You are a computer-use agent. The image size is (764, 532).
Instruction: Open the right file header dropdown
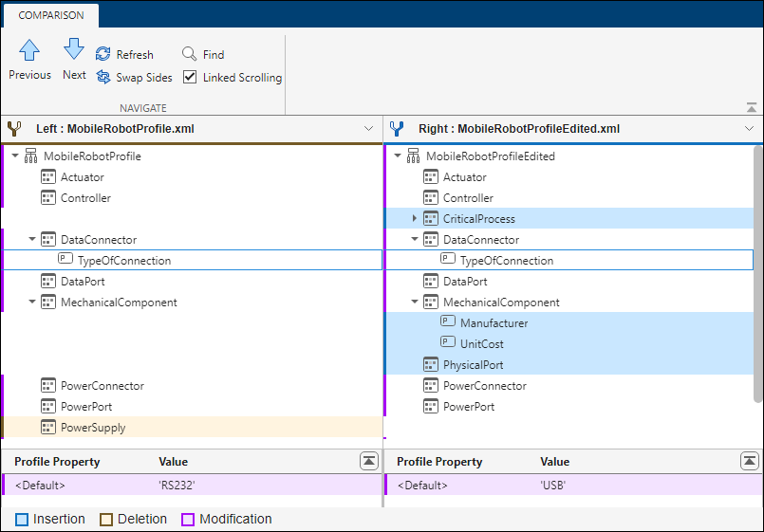(749, 128)
